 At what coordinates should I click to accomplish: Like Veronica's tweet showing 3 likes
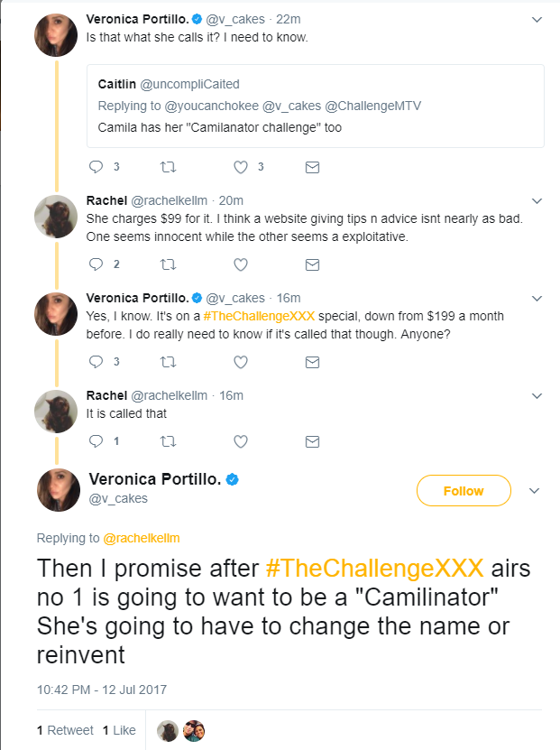pos(241,167)
